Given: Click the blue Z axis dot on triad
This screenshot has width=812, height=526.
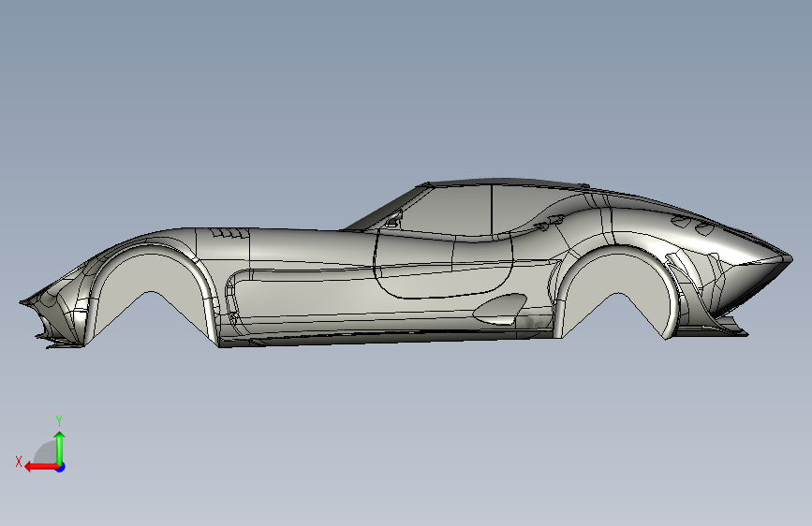Looking at the screenshot, I should pyautogui.click(x=61, y=467).
